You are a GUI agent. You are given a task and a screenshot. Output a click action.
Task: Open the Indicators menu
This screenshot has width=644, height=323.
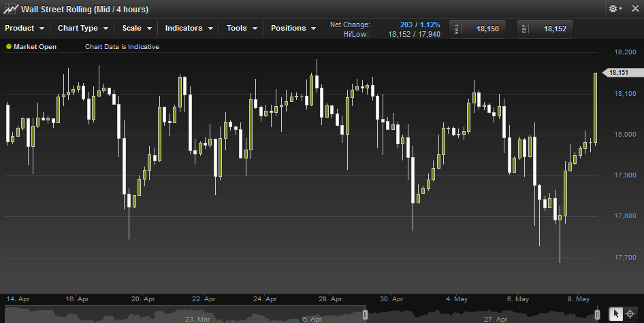189,29
